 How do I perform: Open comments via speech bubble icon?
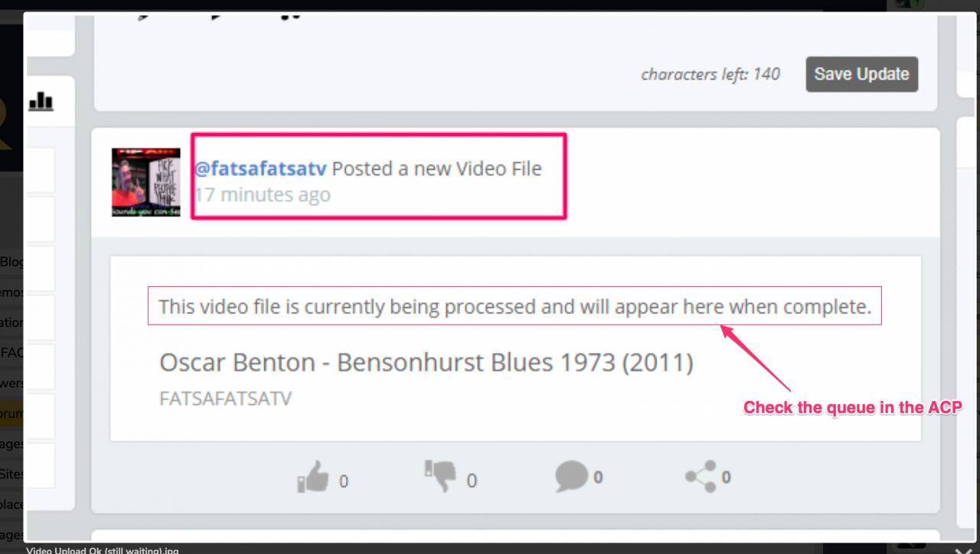572,477
